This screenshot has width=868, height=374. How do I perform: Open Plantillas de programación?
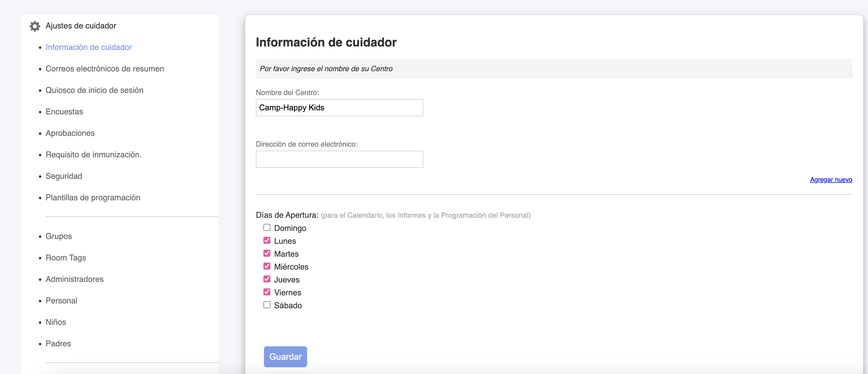tap(93, 198)
